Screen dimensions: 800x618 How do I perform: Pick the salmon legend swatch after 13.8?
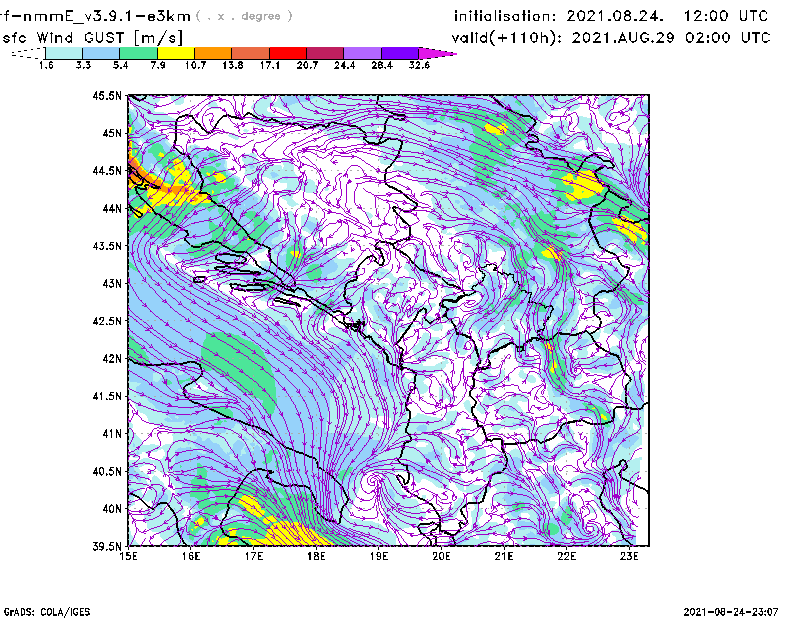click(251, 53)
